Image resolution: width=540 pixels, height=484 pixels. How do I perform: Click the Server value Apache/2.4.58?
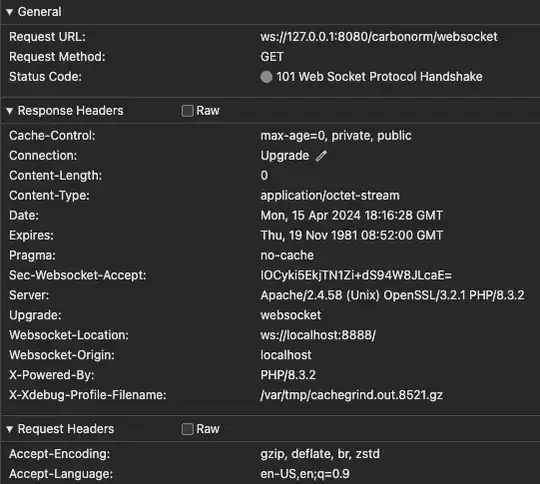392,295
